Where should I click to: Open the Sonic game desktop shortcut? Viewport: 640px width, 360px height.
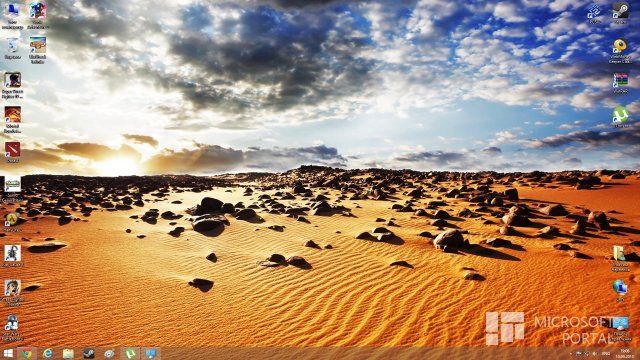[38, 15]
